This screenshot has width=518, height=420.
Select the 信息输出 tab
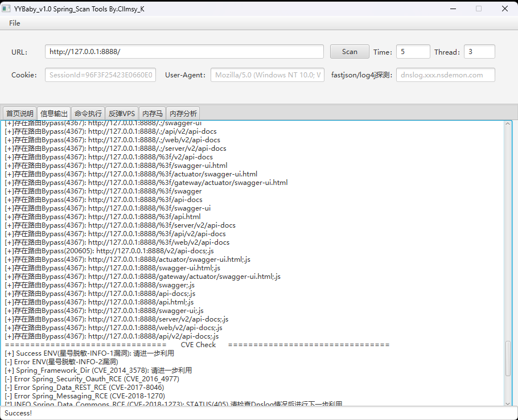click(x=54, y=114)
